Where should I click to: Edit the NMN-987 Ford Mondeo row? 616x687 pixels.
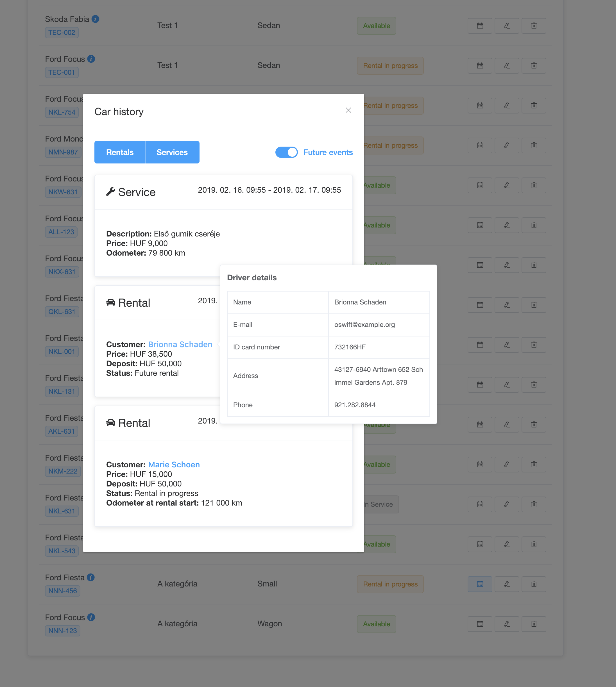tap(507, 145)
